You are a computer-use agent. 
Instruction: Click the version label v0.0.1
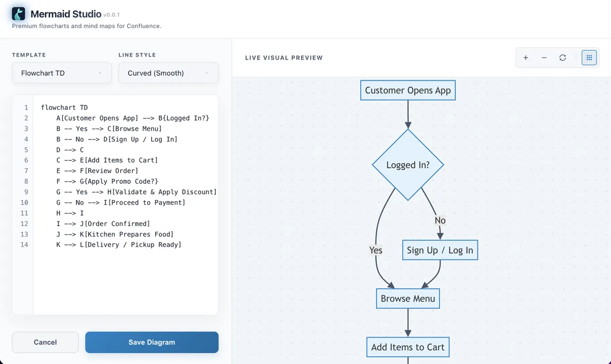pos(112,15)
